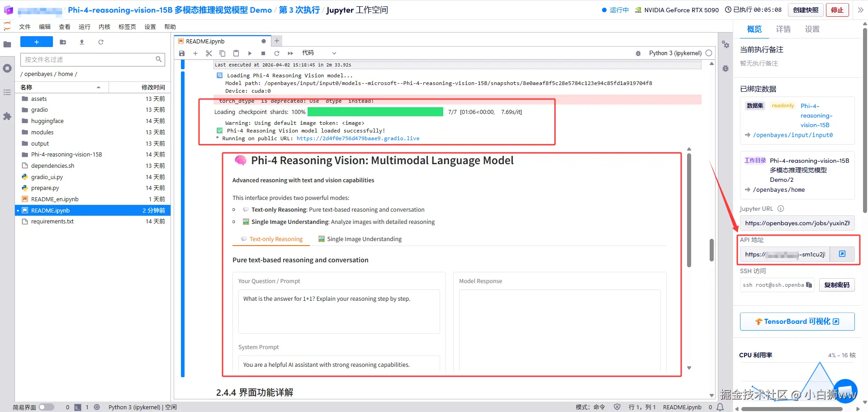Open the file browser sidebar panel
Screen dimensions: 868x412
coord(7,44)
